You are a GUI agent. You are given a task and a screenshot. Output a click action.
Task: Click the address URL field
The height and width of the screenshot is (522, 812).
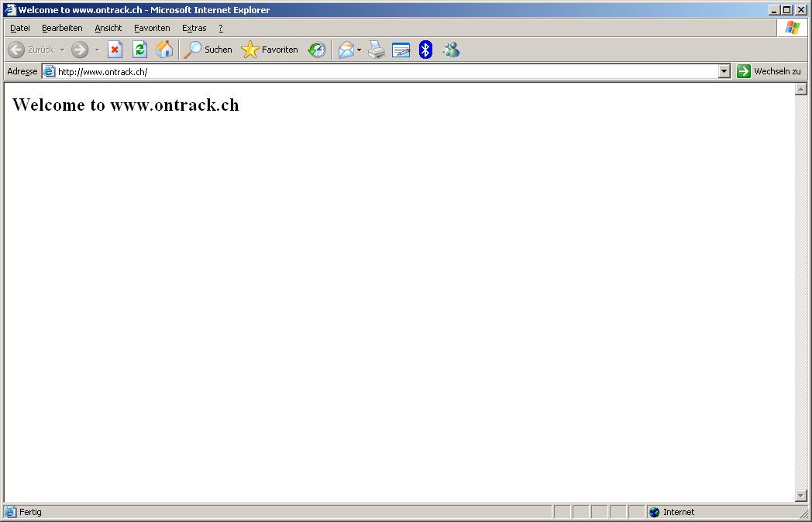[387, 71]
